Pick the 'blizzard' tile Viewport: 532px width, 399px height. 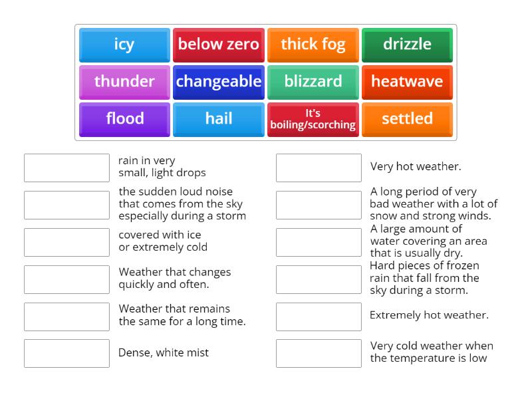pyautogui.click(x=313, y=82)
